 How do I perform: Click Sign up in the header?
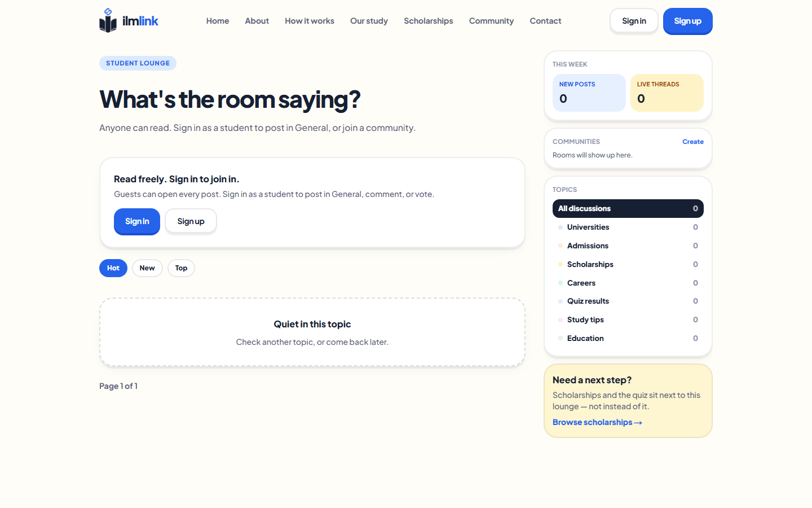[x=688, y=21]
